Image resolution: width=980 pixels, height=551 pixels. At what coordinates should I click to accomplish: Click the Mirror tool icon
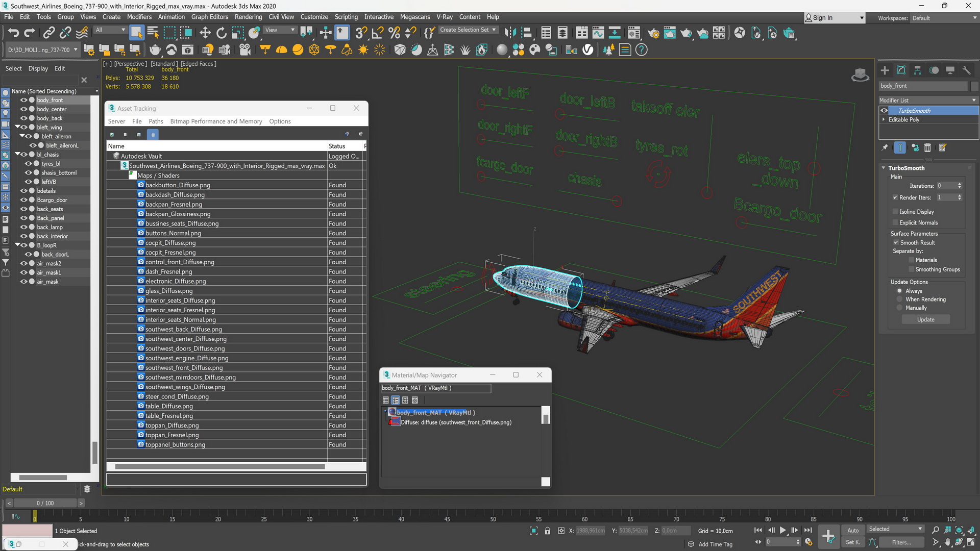point(509,33)
